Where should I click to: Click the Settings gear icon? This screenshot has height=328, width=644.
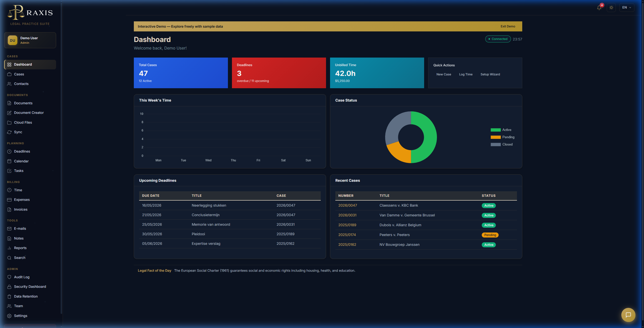pyautogui.click(x=9, y=316)
